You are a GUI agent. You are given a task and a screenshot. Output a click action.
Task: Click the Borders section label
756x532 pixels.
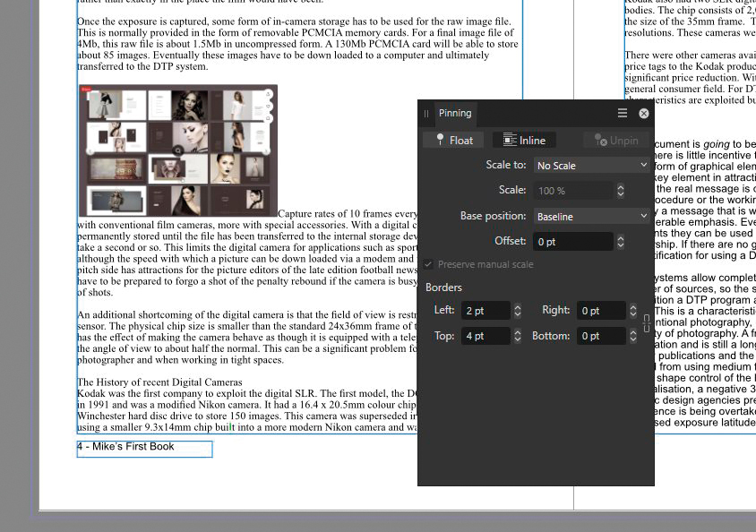(x=443, y=287)
